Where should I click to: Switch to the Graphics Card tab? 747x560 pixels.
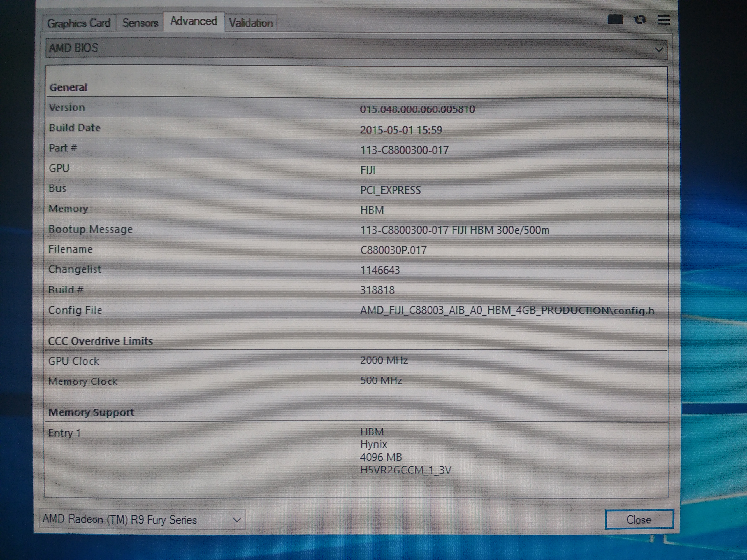coord(79,23)
